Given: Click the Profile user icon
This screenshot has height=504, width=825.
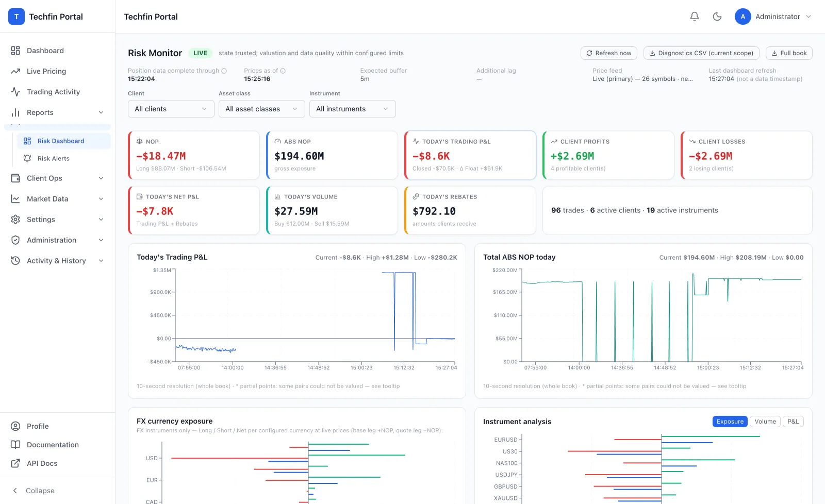Looking at the screenshot, I should [15, 426].
